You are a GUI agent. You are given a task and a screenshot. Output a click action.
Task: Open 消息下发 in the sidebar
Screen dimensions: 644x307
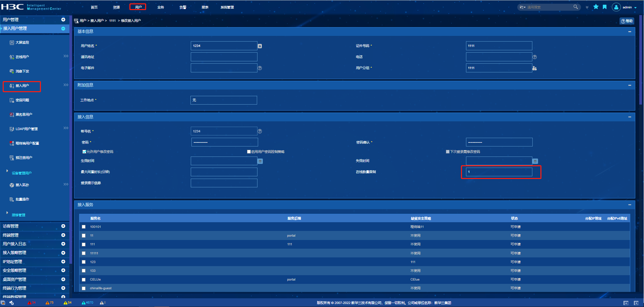pos(22,71)
